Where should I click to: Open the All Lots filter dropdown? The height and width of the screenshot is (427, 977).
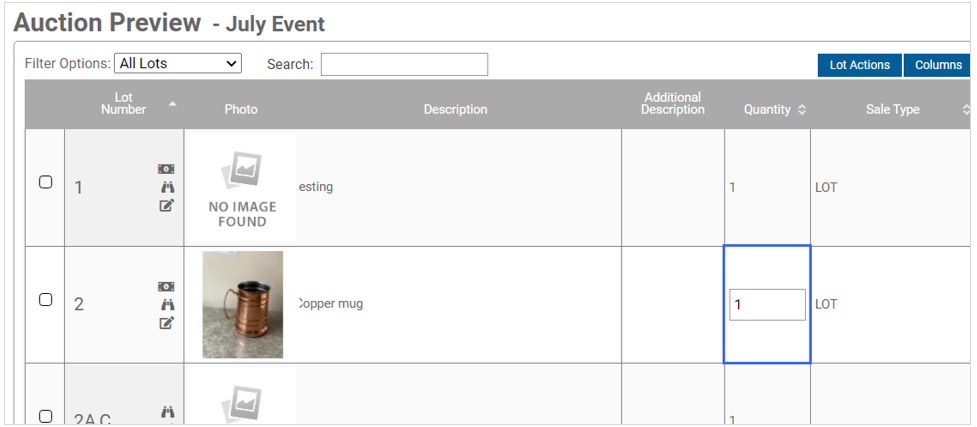(178, 63)
